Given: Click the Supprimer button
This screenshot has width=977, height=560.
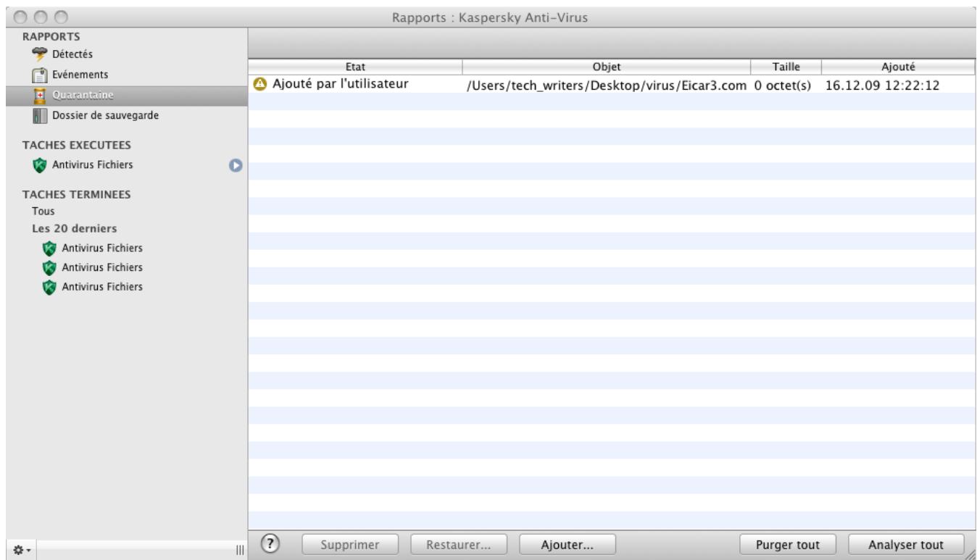Looking at the screenshot, I should point(351,544).
